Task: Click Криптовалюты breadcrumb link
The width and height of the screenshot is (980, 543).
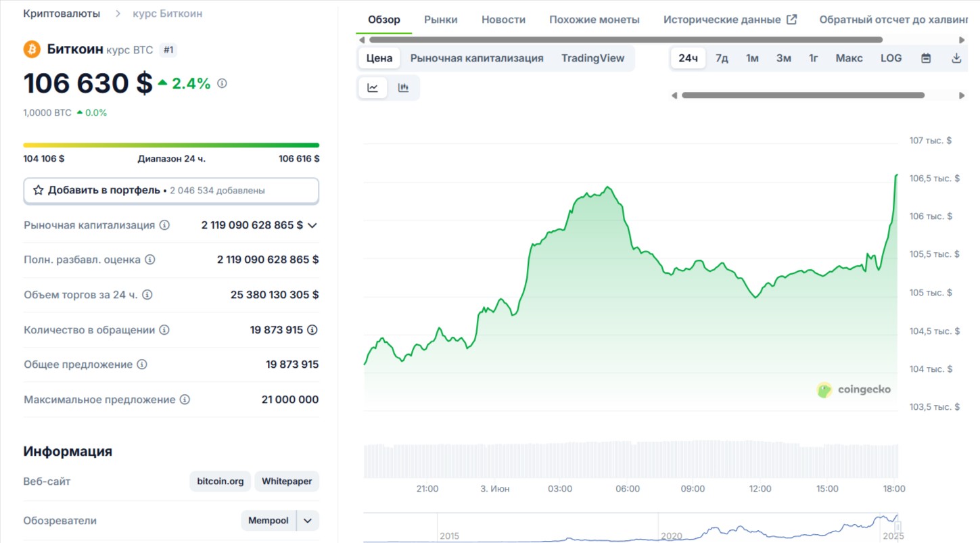Action: (x=62, y=14)
